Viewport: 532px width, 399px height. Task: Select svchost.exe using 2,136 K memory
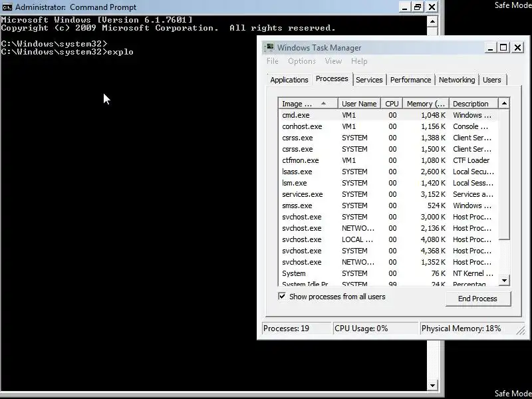pos(388,228)
